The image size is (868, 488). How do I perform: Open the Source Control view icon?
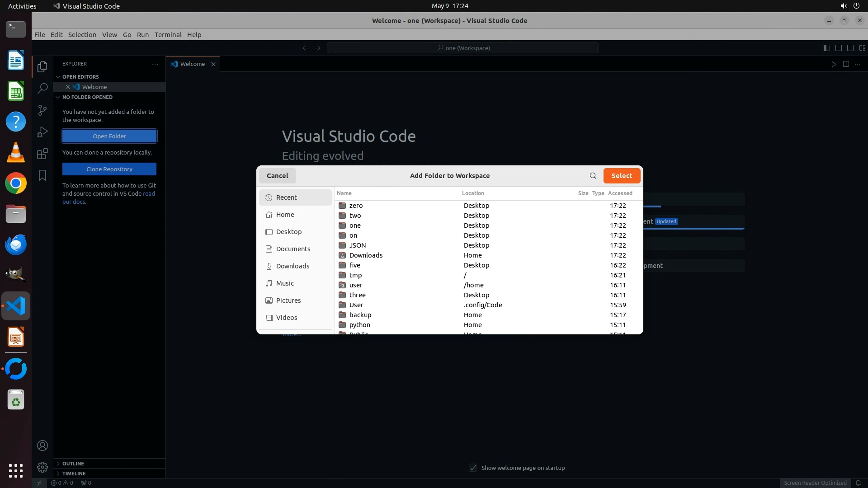[x=42, y=110]
